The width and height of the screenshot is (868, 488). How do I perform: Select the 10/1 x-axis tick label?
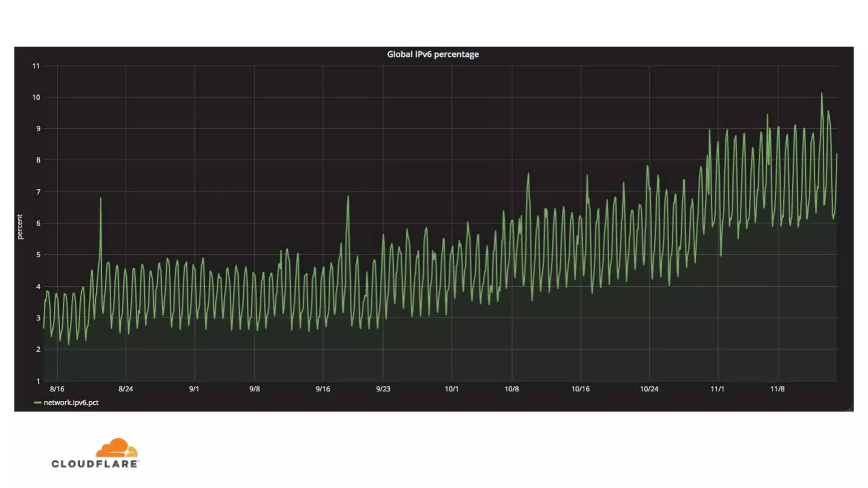tap(451, 389)
